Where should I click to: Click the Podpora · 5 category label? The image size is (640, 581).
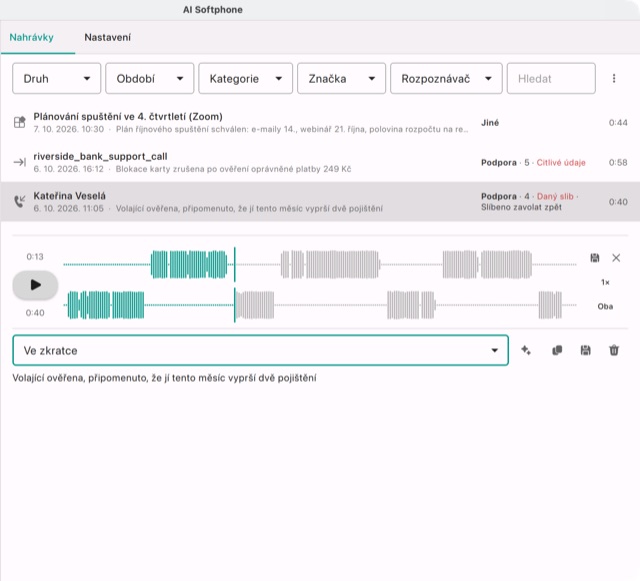[505, 163]
